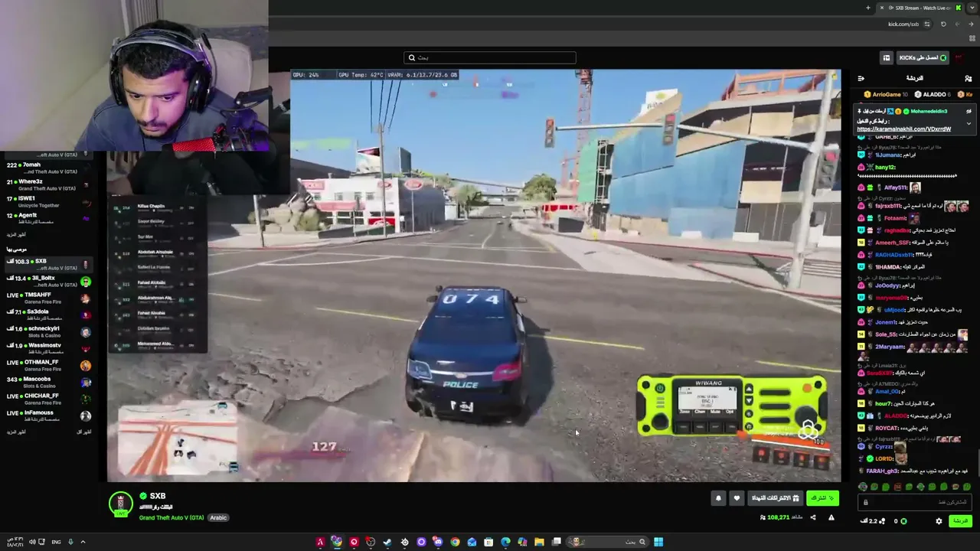980x551 pixels.
Task: Click the green subscribe button below the stream
Action: pyautogui.click(x=823, y=498)
